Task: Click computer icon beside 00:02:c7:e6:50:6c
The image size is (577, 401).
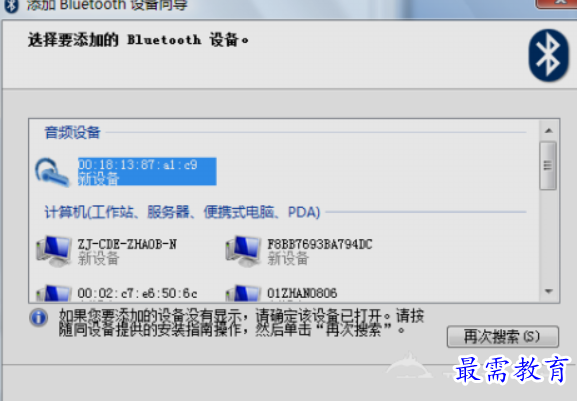Action: pos(54,293)
